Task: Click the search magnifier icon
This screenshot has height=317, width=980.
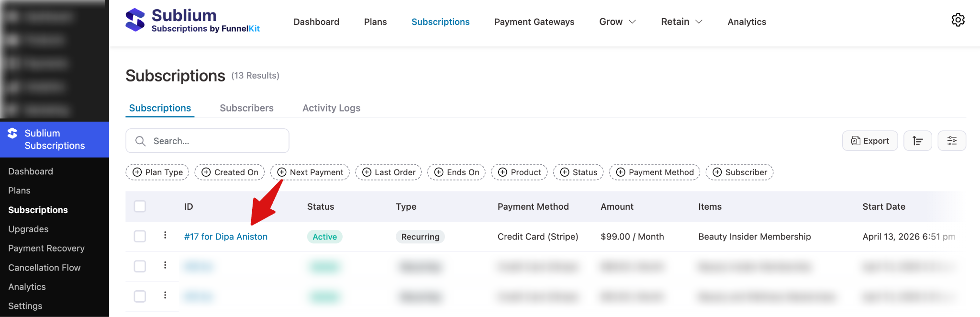Action: click(140, 141)
